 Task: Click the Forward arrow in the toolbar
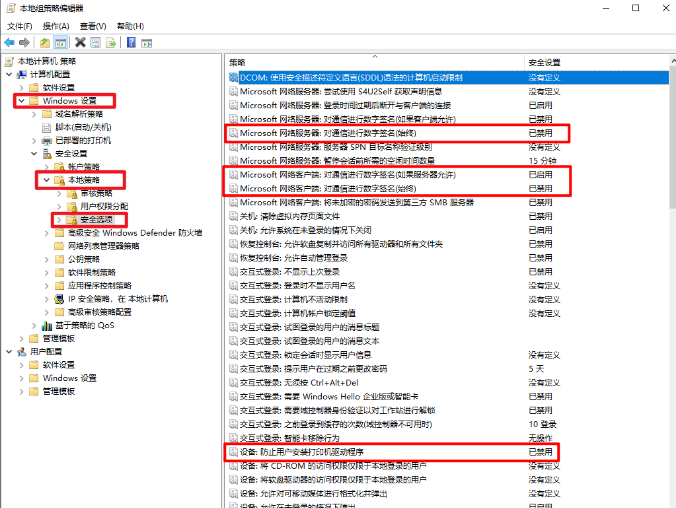point(24,43)
